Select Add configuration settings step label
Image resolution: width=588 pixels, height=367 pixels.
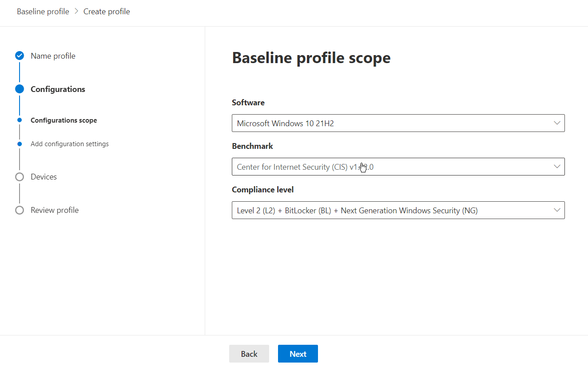click(x=70, y=144)
